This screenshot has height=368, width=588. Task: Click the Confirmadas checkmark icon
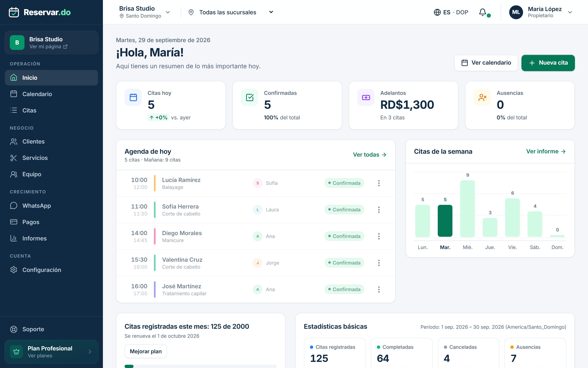(249, 97)
